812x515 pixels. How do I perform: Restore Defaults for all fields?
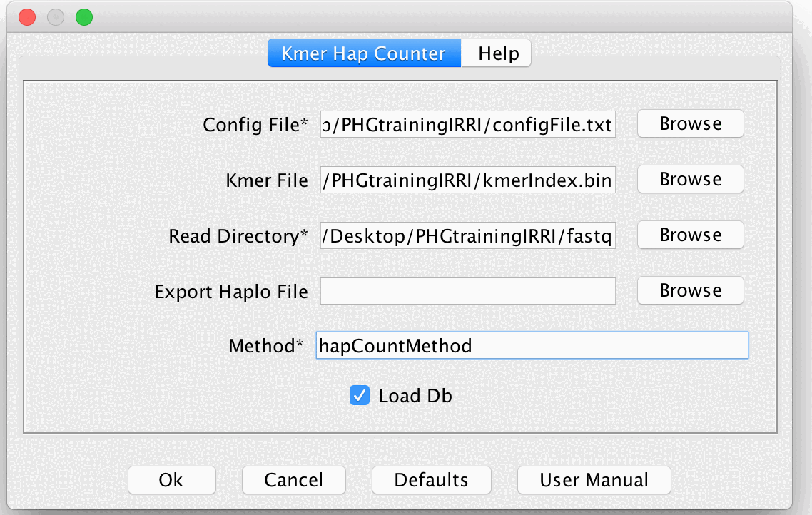pos(431,479)
